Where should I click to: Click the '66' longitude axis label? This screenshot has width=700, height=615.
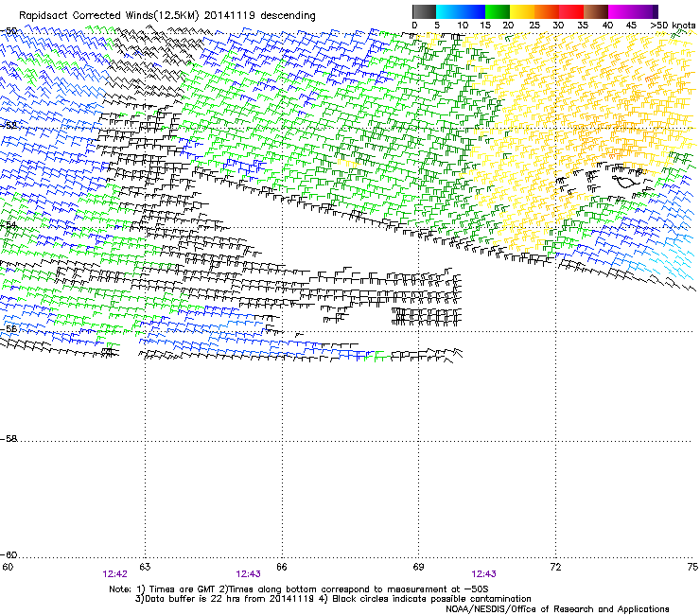click(x=282, y=567)
